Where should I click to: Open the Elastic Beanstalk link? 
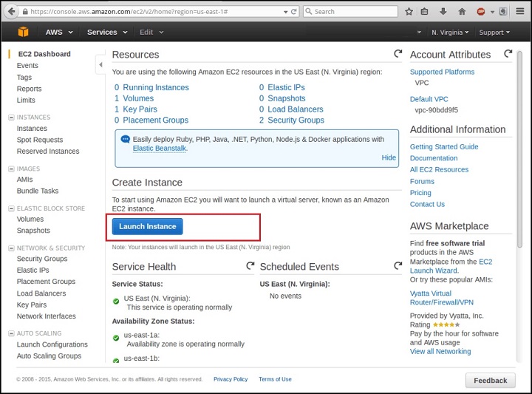160,149
